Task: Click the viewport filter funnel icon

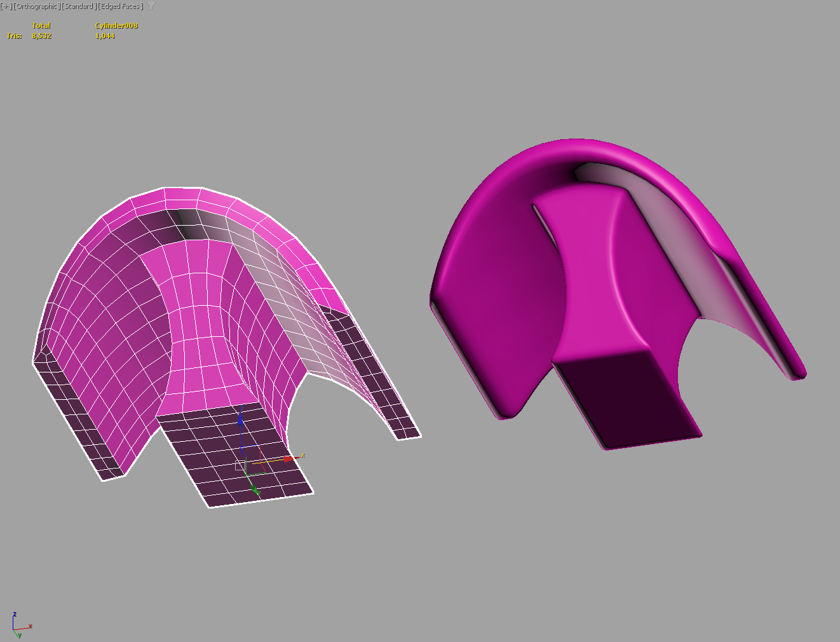Action: pos(151,6)
